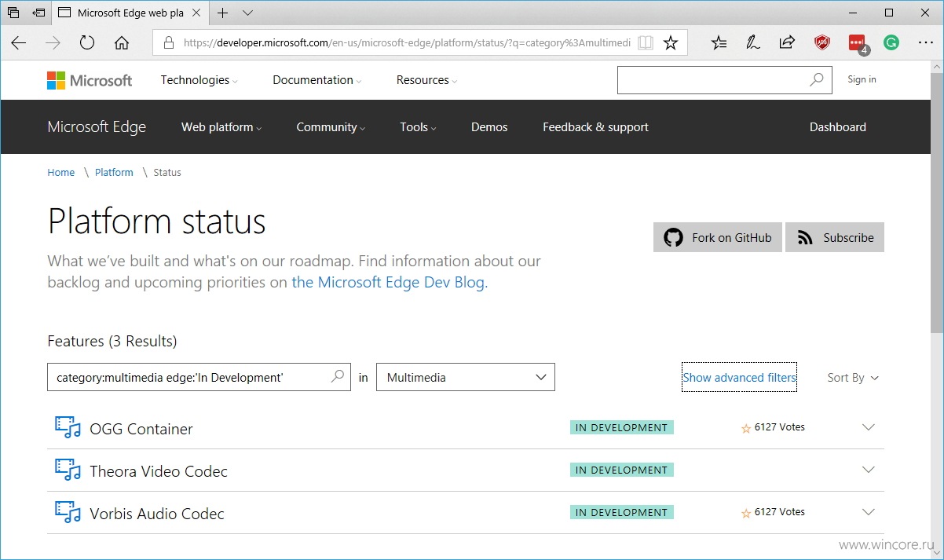Open the Community menu
Image resolution: width=944 pixels, height=560 pixels.
(331, 127)
